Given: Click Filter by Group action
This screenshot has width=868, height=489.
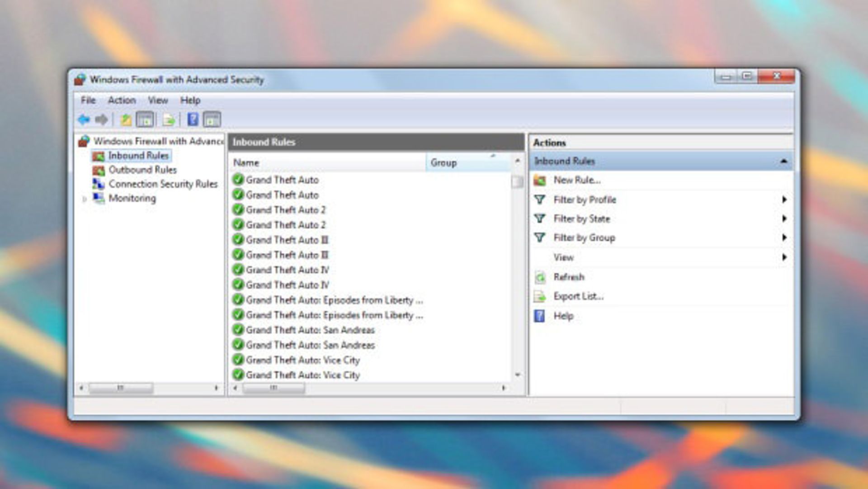Looking at the screenshot, I should click(584, 238).
